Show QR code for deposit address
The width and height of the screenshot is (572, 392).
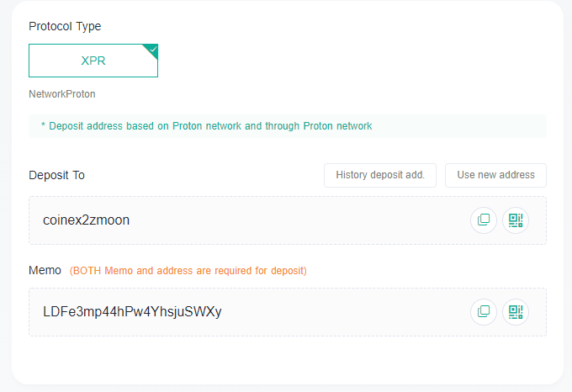point(516,220)
